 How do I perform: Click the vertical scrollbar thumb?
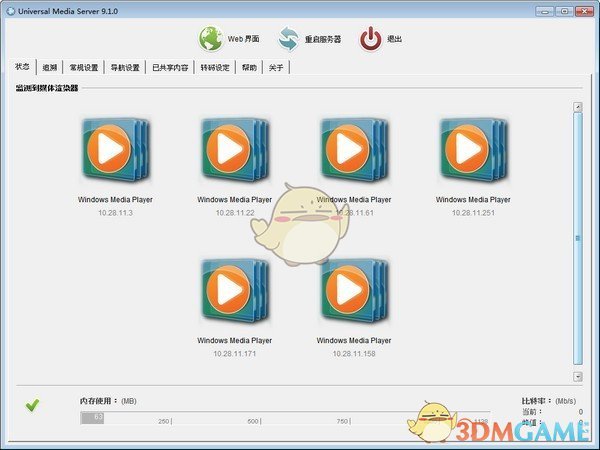pos(578,238)
